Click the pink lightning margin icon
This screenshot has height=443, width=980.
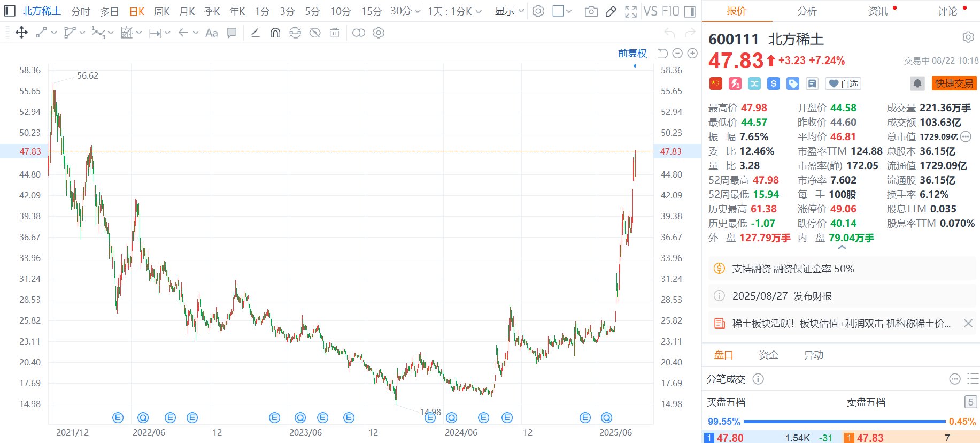[735, 83]
